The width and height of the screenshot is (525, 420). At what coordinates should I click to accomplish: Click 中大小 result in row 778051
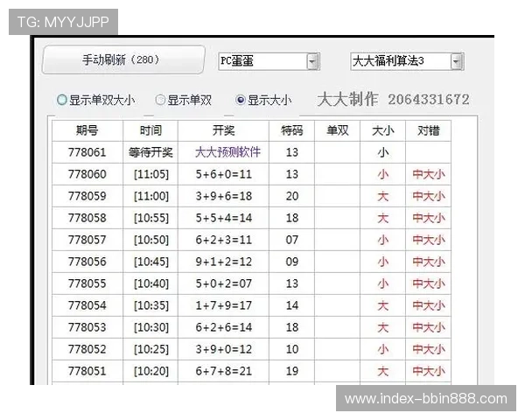pos(428,371)
